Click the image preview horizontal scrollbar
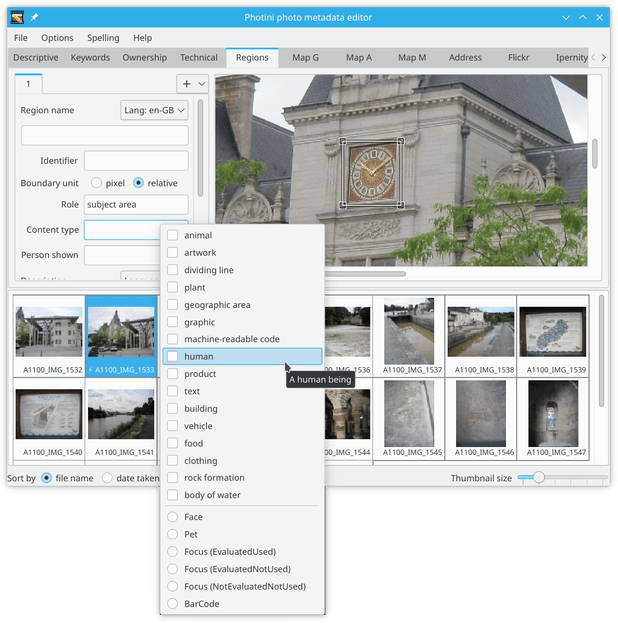Screen dimensions: 618x623 pyautogui.click(x=366, y=274)
